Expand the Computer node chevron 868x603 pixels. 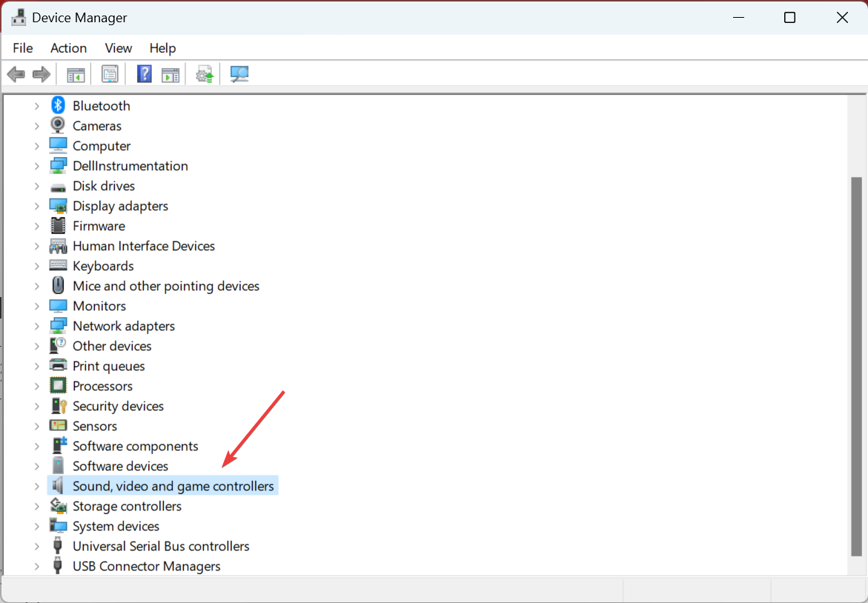tap(36, 146)
